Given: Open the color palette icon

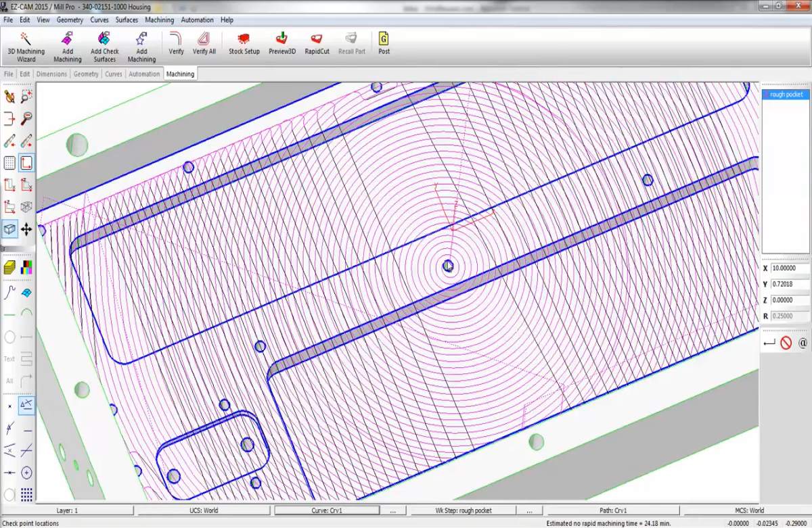Looking at the screenshot, I should coord(26,268).
